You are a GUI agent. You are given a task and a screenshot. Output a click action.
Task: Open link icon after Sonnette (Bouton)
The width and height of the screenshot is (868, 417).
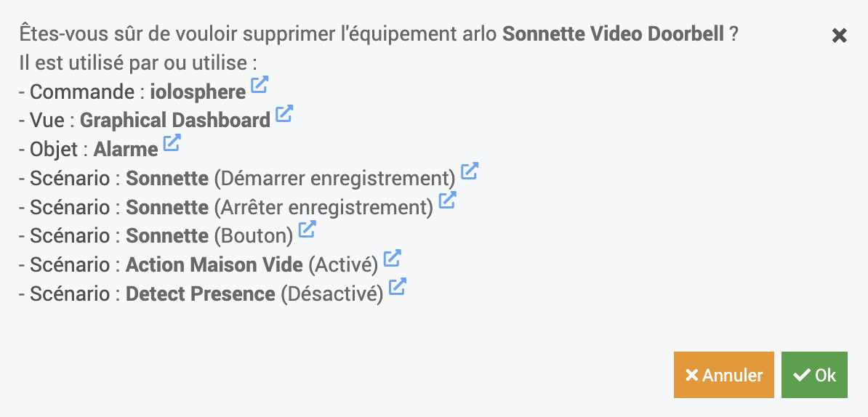pyautogui.click(x=308, y=229)
